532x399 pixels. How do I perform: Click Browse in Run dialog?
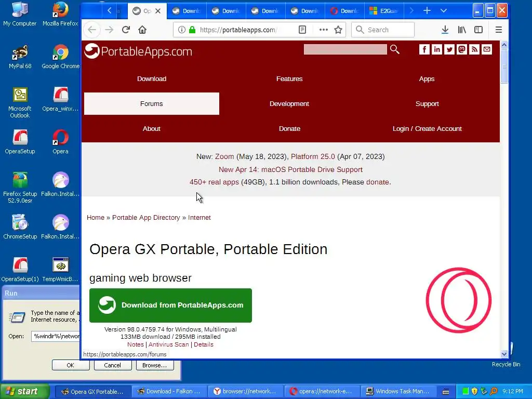pos(154,365)
